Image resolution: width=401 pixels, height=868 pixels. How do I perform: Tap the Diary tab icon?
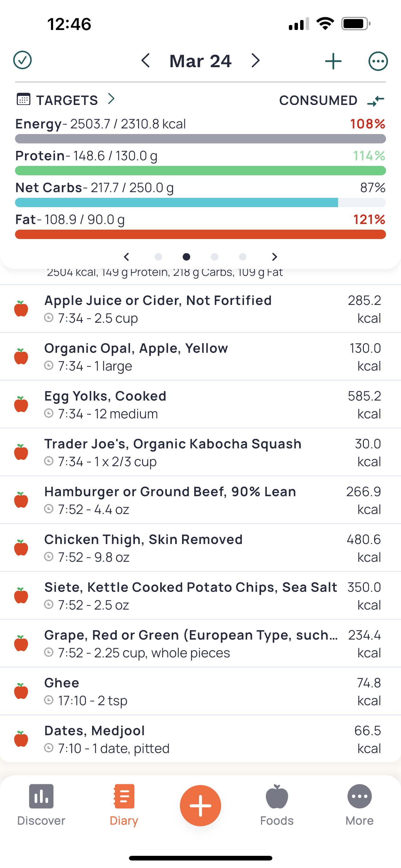[124, 797]
